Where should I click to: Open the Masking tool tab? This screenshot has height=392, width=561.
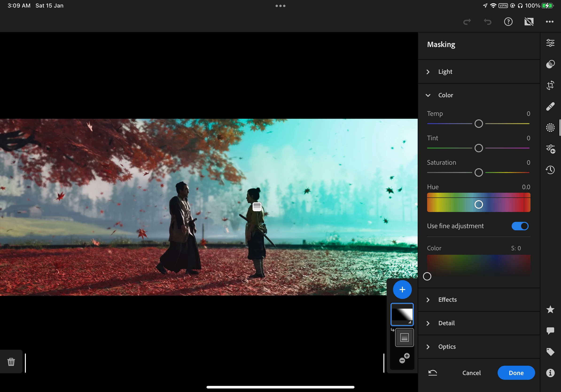pyautogui.click(x=550, y=128)
